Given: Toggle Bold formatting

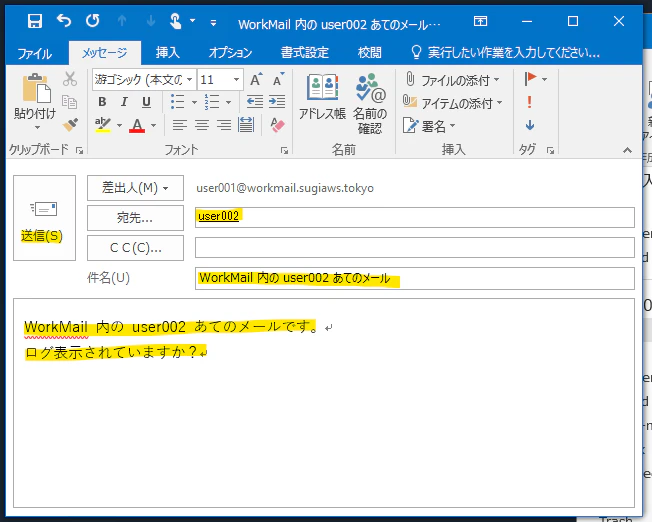Looking at the screenshot, I should click(102, 101).
